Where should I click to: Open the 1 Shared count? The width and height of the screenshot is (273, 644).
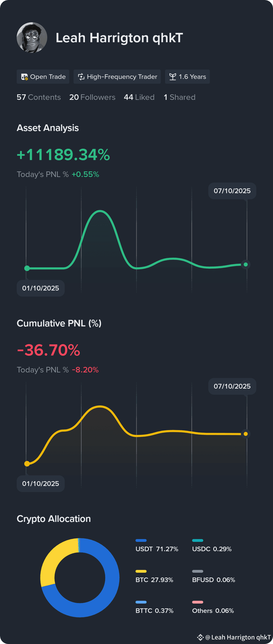(x=179, y=97)
